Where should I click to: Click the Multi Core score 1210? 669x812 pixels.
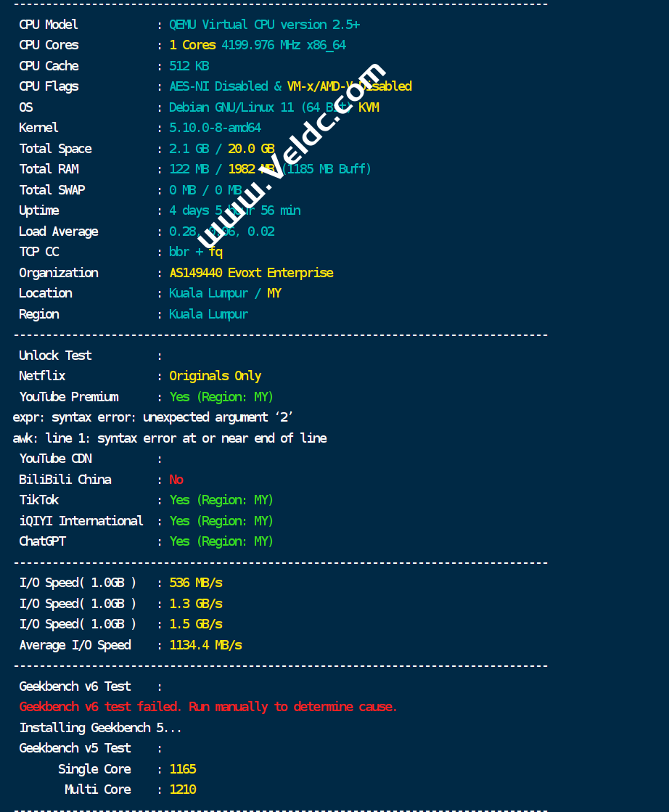click(x=183, y=790)
